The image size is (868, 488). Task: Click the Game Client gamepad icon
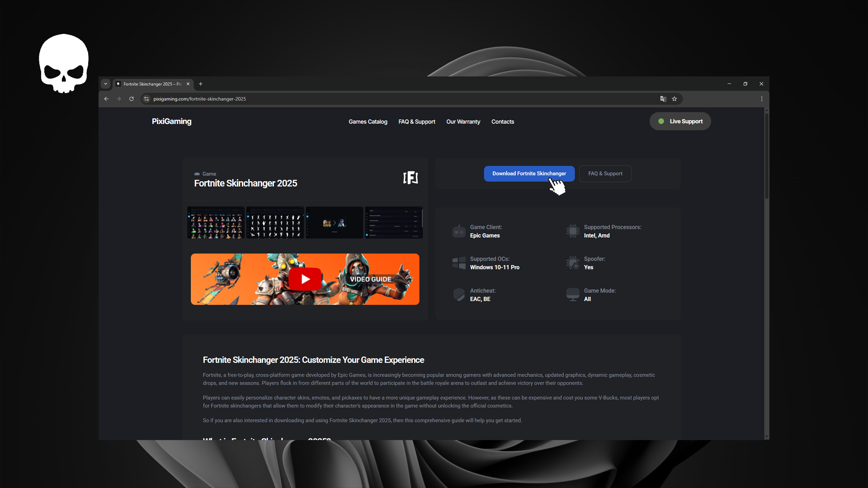coord(459,231)
